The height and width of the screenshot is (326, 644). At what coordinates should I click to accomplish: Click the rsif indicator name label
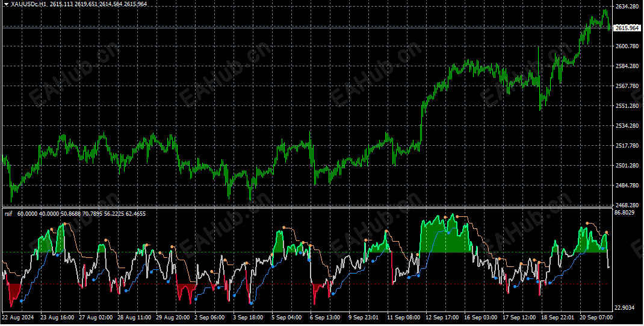click(8, 214)
